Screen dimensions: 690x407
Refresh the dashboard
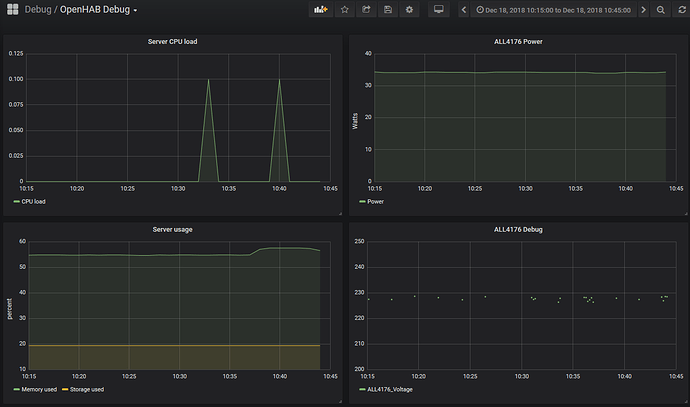682,10
